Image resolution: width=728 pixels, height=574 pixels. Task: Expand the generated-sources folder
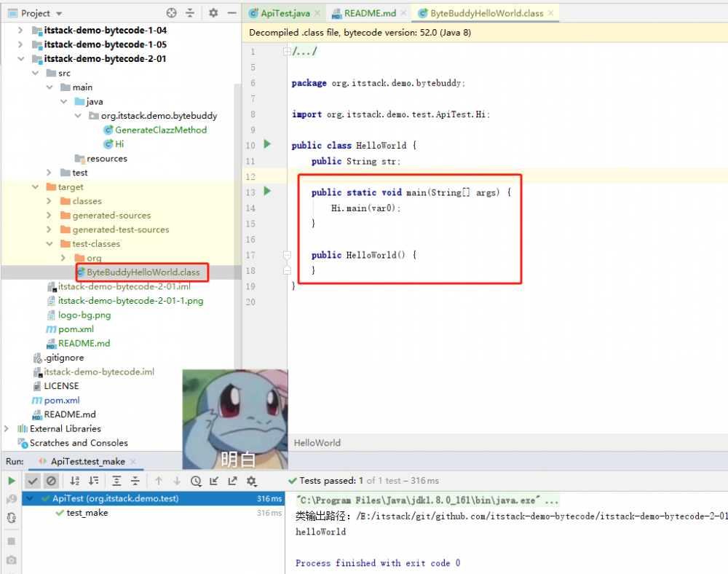coord(50,215)
